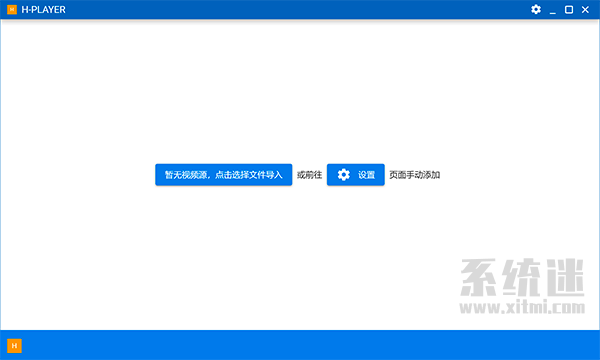This screenshot has height=360, width=600.
Task: Click the 系统迷 watermark logo
Action: coord(522,278)
